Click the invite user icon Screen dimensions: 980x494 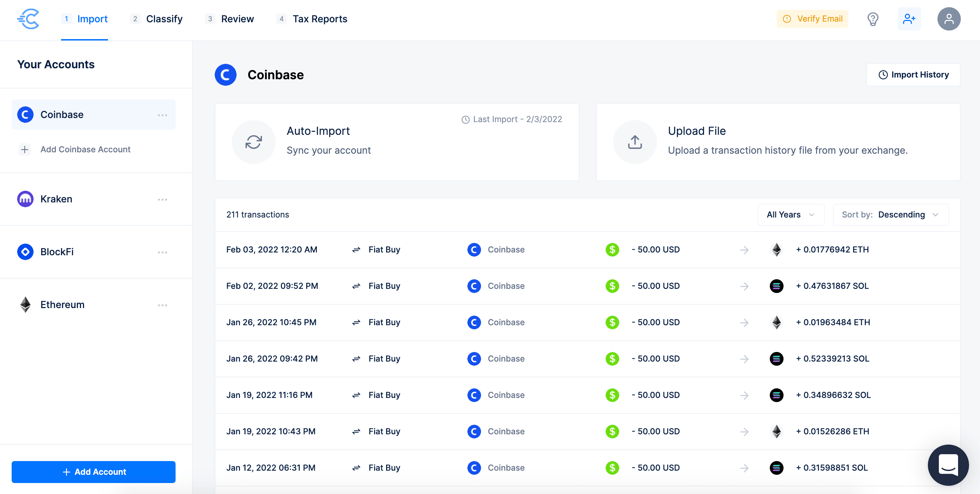(909, 19)
